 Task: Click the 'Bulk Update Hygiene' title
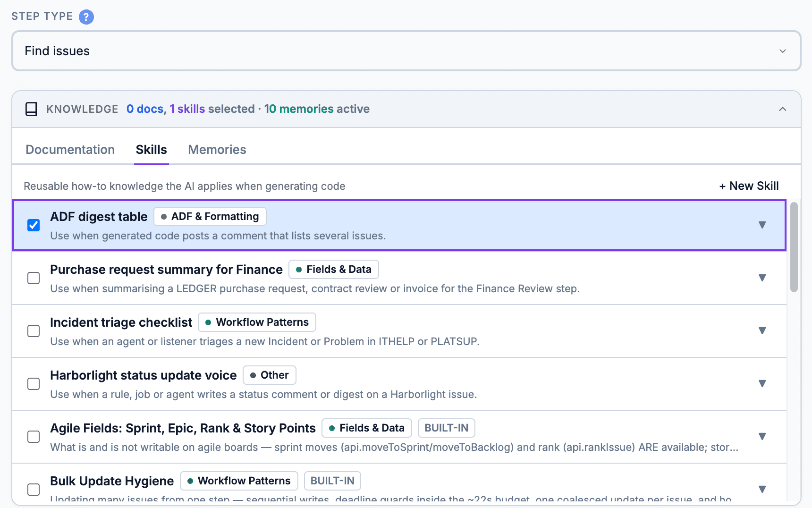point(112,481)
